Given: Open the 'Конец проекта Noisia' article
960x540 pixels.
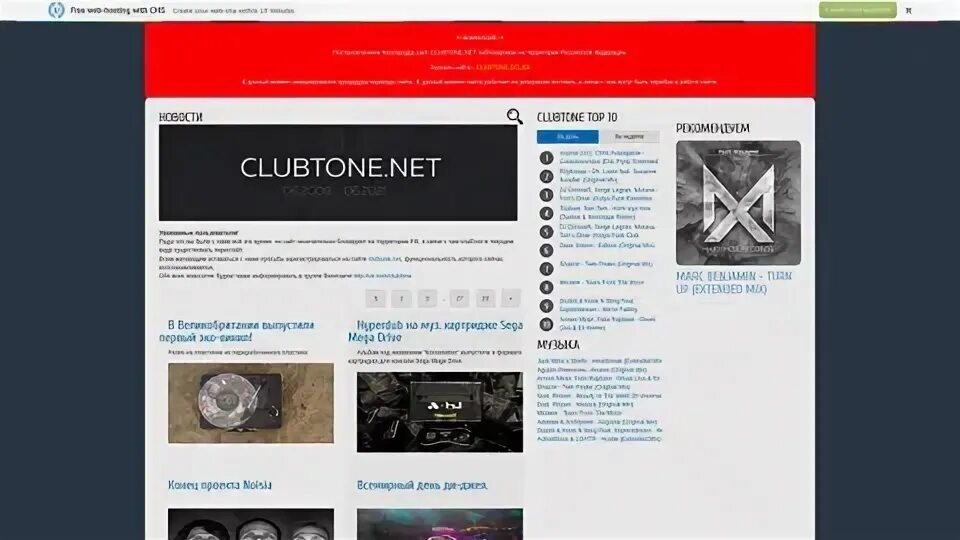Looking at the screenshot, I should coord(220,485).
